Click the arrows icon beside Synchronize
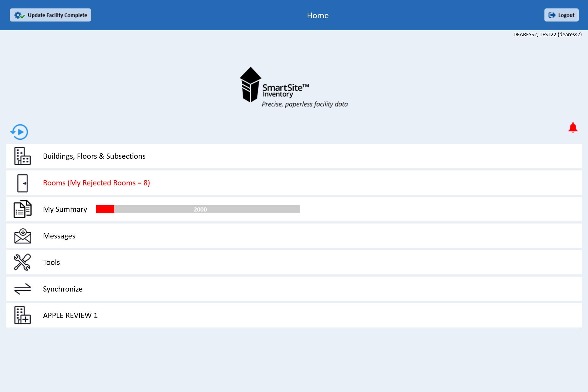 pos(22,289)
